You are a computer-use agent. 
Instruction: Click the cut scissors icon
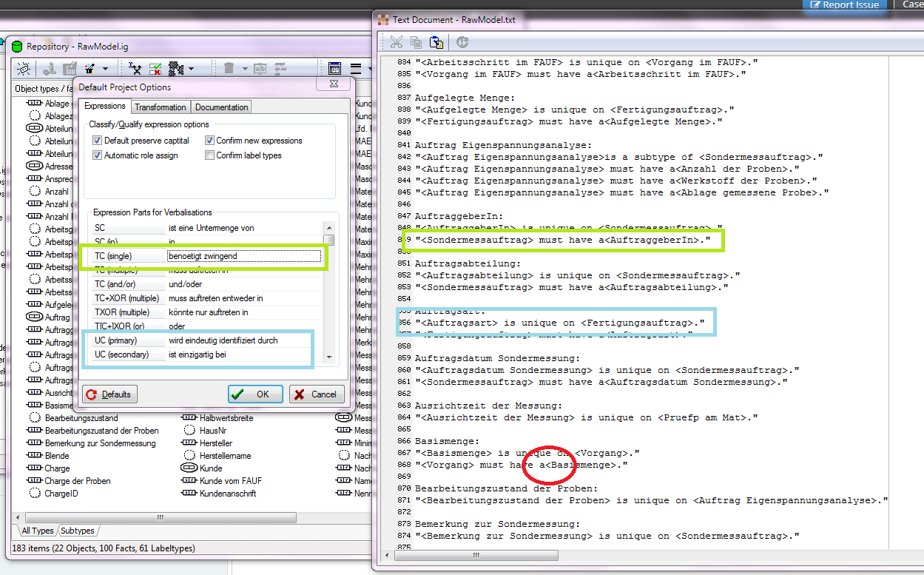coord(397,43)
